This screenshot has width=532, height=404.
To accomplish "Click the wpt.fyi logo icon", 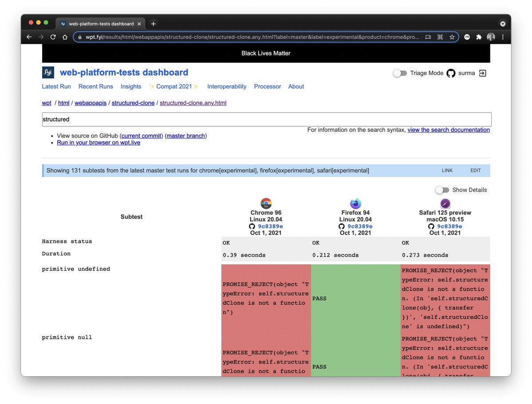I will [48, 72].
